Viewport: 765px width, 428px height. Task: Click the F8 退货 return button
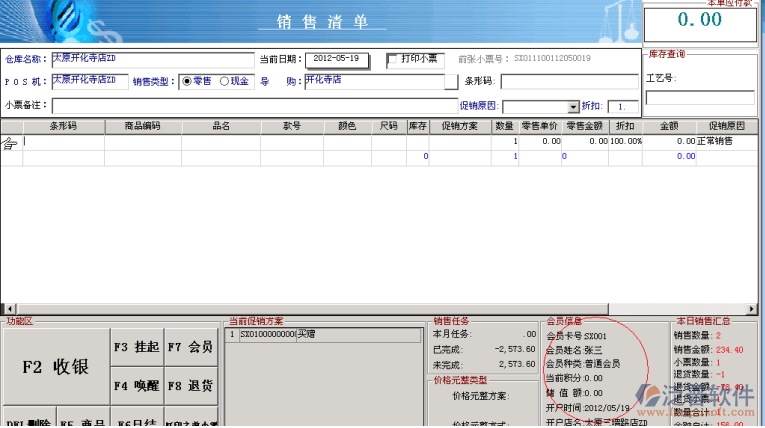point(190,384)
